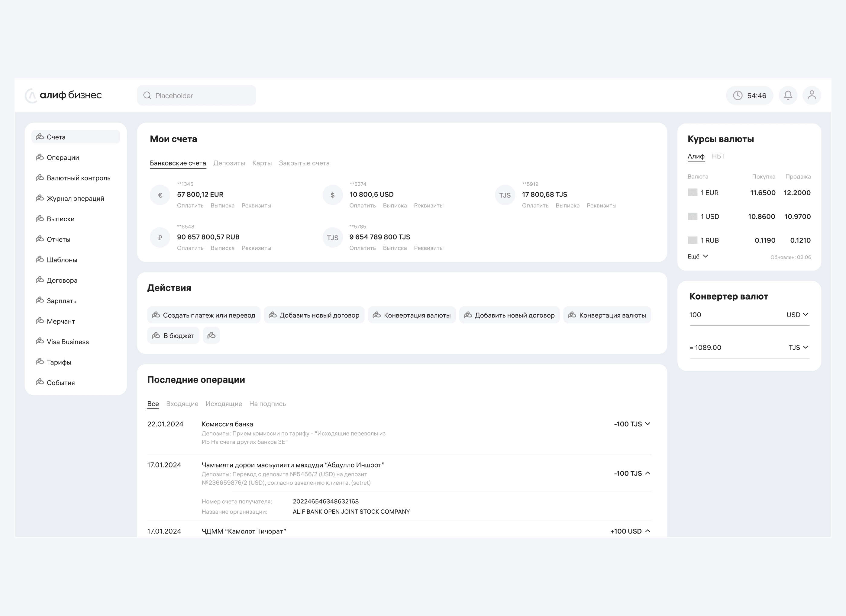Collapse the Камолот Тичорат operation details
846x616 pixels.
(x=647, y=531)
